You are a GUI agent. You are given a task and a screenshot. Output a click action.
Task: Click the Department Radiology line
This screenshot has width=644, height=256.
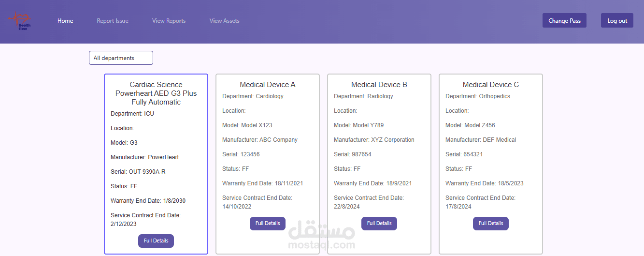point(363,96)
